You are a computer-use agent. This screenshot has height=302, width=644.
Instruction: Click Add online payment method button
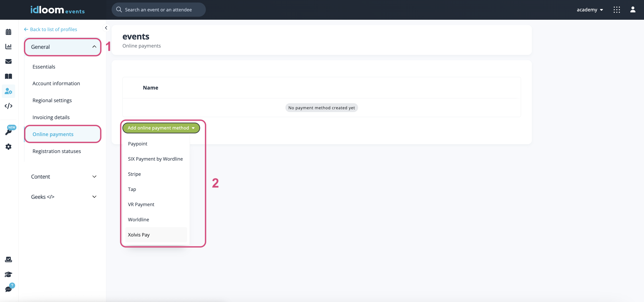161,128
